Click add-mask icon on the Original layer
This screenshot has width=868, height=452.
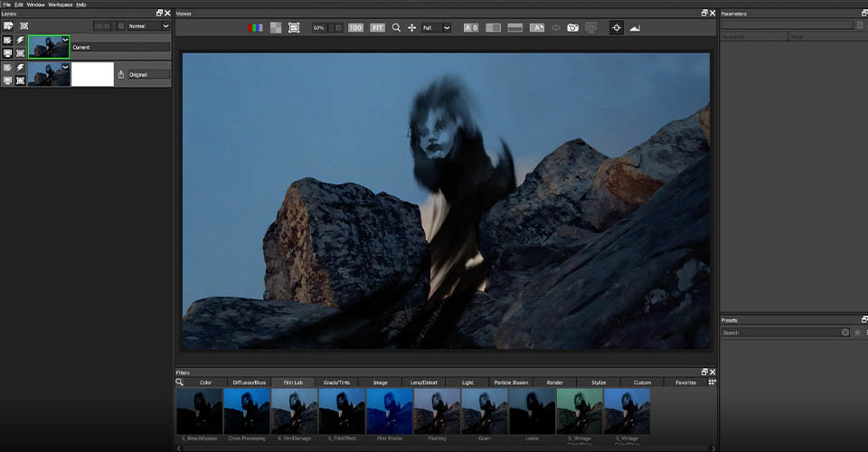[7, 68]
